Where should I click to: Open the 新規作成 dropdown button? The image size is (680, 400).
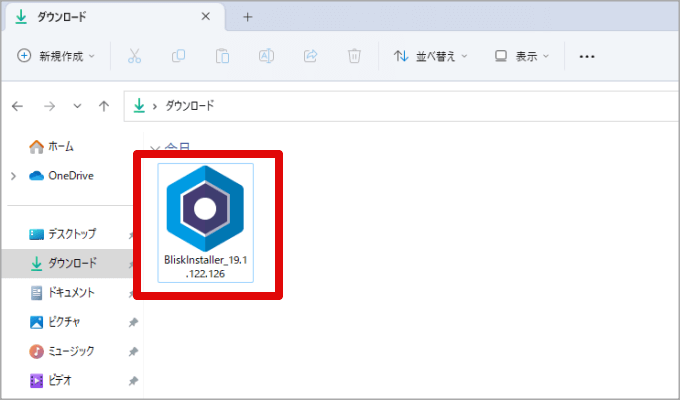(x=56, y=56)
